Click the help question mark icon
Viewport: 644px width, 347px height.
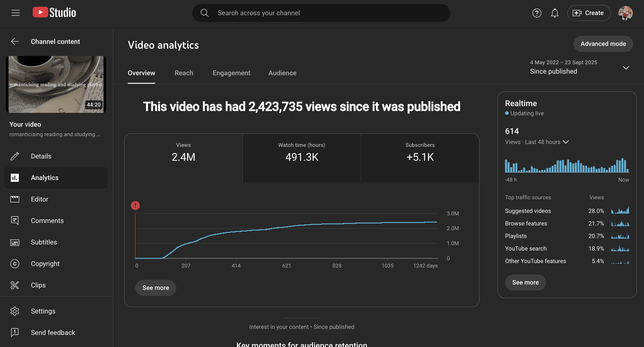pyautogui.click(x=536, y=13)
